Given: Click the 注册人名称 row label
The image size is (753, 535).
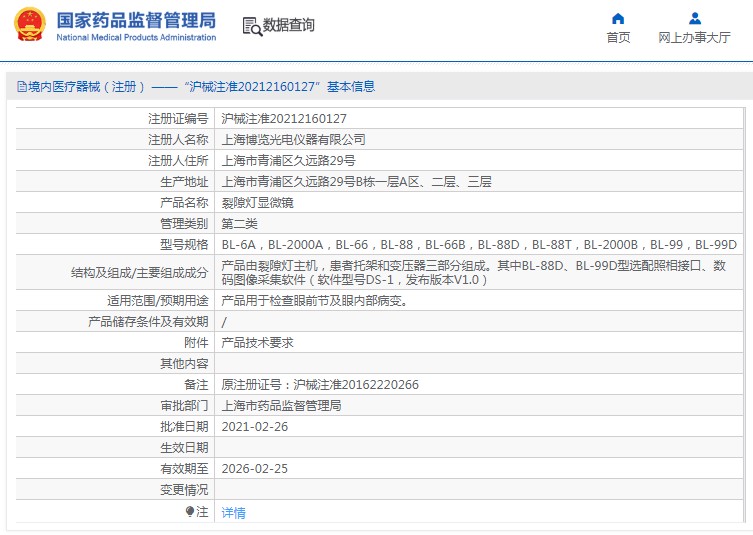Looking at the screenshot, I should tap(178, 140).
